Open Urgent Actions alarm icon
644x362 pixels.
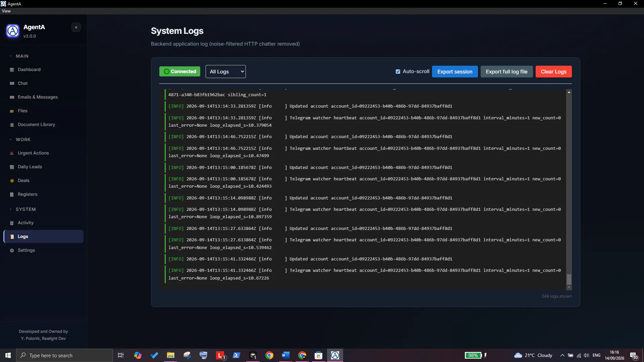(x=12, y=153)
